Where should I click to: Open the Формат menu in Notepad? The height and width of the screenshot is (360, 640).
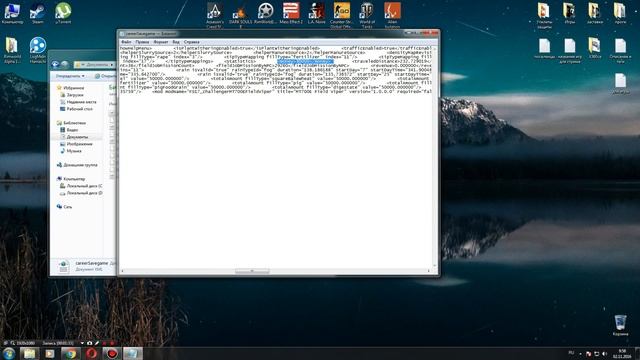point(161,42)
